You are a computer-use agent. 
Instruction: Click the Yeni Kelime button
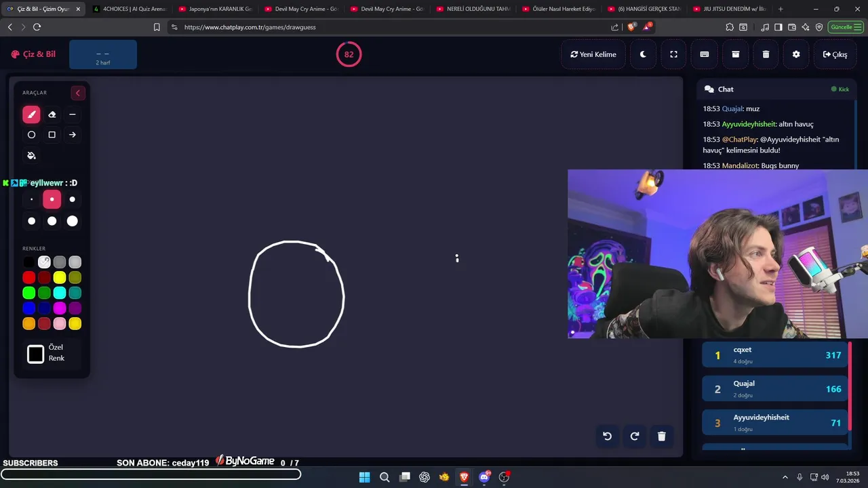tap(593, 54)
